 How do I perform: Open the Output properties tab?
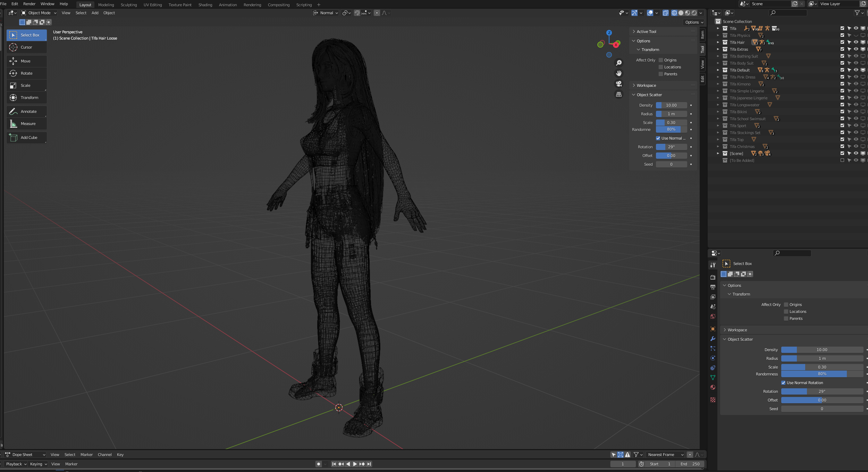[x=713, y=287]
